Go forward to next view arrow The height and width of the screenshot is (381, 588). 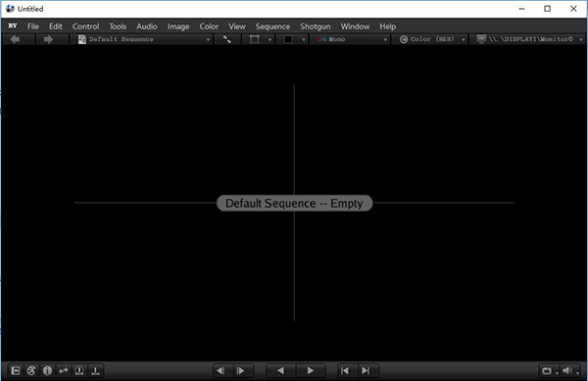(48, 39)
